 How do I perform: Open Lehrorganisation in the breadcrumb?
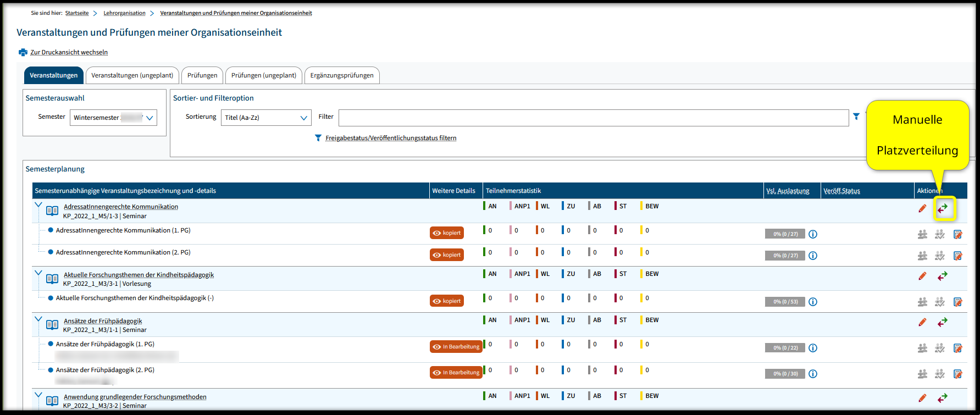125,13
